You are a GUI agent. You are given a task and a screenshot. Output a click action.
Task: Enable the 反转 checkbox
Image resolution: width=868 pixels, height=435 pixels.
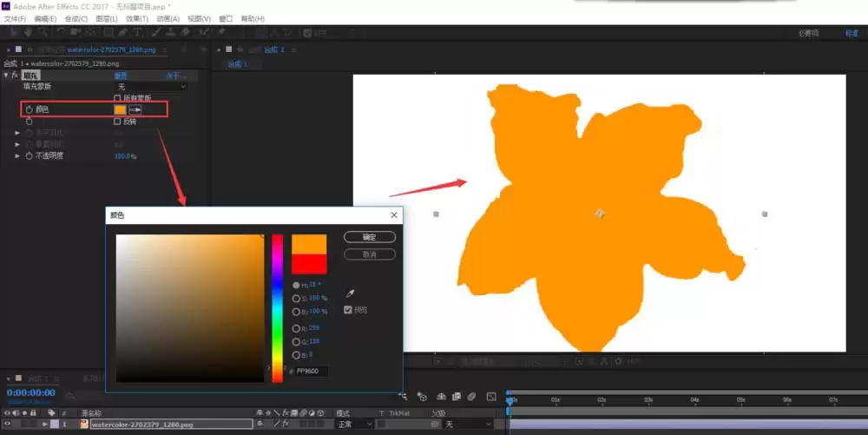[x=117, y=122]
